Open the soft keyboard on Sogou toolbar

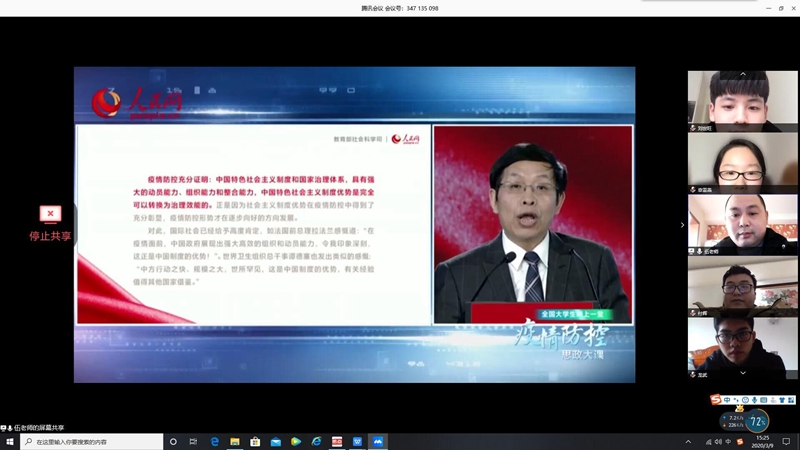pyautogui.click(x=764, y=400)
